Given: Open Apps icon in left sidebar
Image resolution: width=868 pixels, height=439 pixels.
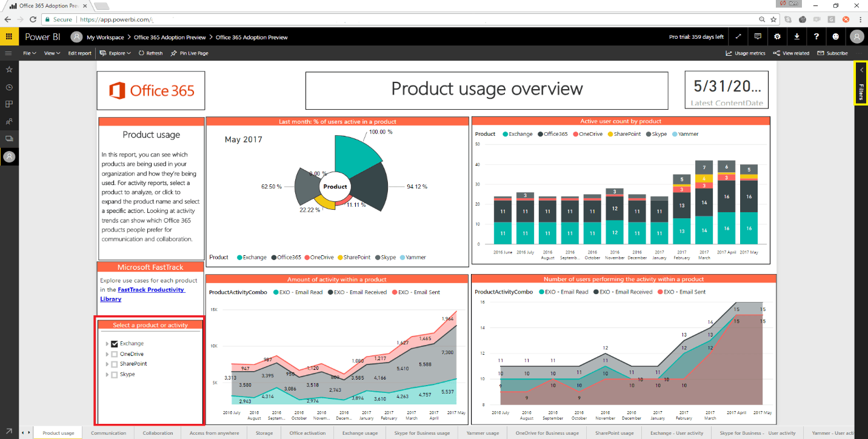Looking at the screenshot, I should [9, 104].
